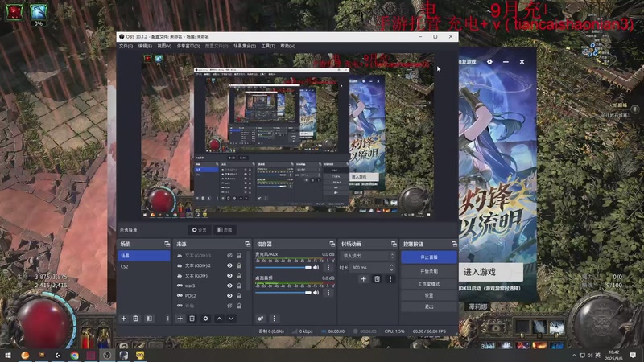Open Windows Start menu

(x=8, y=355)
